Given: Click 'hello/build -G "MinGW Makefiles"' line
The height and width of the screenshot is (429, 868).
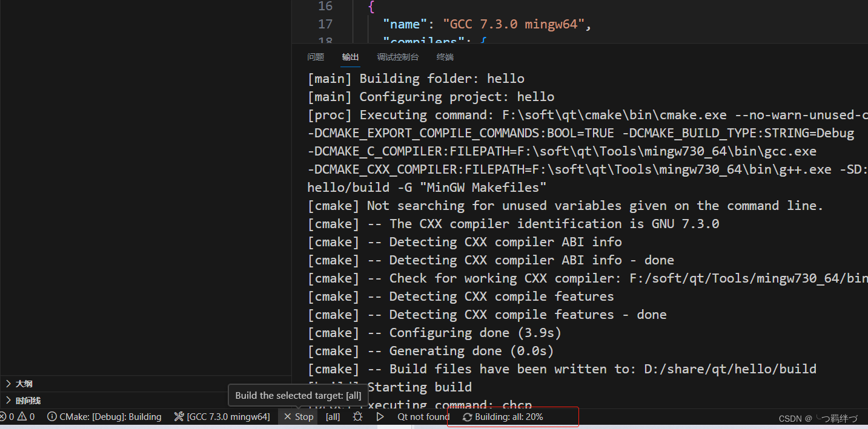Looking at the screenshot, I should click(427, 188).
